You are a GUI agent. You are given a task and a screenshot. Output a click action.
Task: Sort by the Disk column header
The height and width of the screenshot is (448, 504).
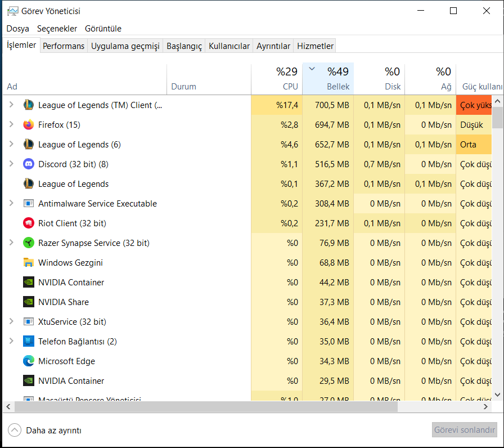[x=379, y=79]
